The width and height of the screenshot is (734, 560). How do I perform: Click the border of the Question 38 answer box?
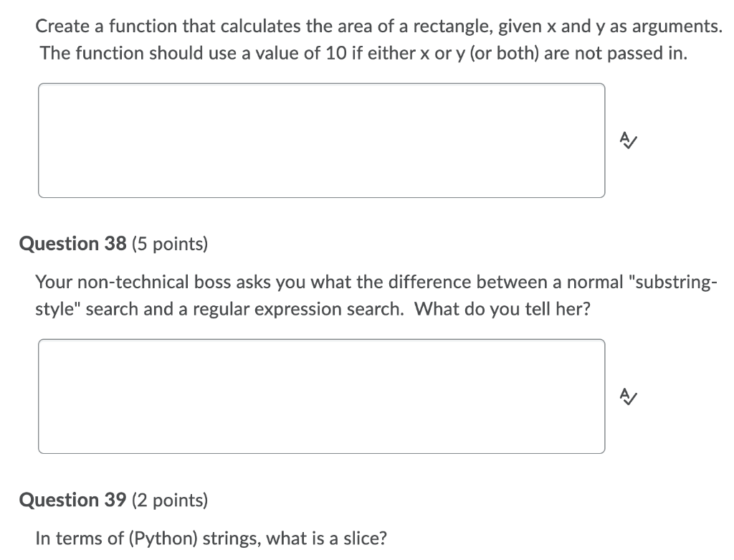[321, 340]
